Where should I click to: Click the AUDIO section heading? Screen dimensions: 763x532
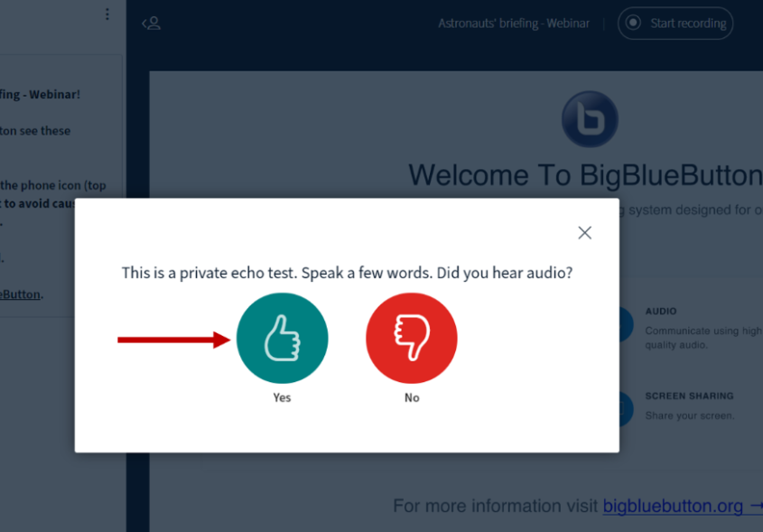tap(661, 312)
